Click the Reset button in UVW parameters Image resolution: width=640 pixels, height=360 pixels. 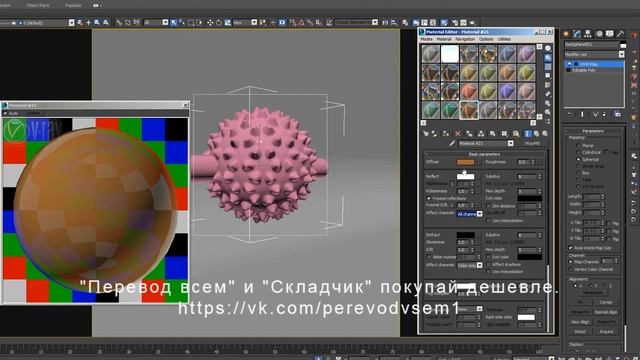580,331
